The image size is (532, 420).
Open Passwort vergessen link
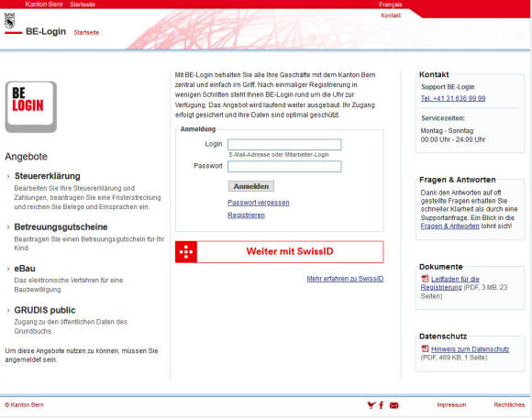pos(259,203)
